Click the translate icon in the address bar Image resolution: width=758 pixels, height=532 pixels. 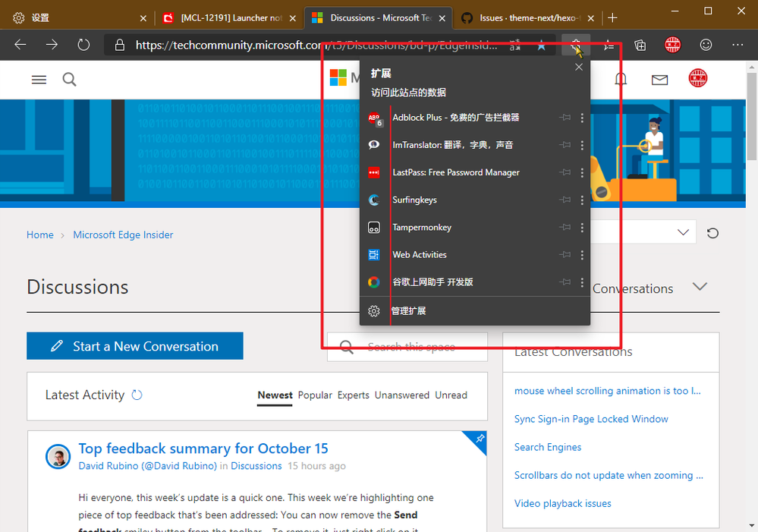click(x=515, y=45)
